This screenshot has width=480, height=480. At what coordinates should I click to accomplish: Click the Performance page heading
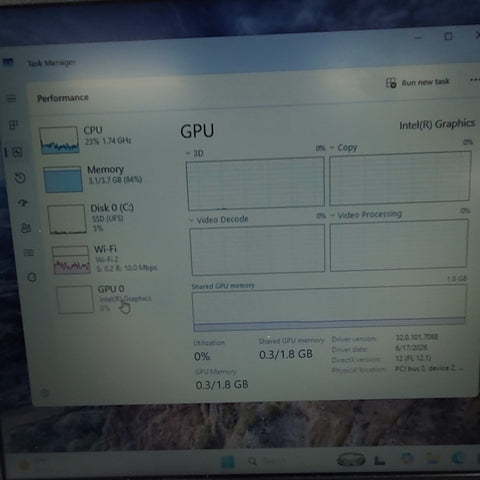[x=63, y=98]
